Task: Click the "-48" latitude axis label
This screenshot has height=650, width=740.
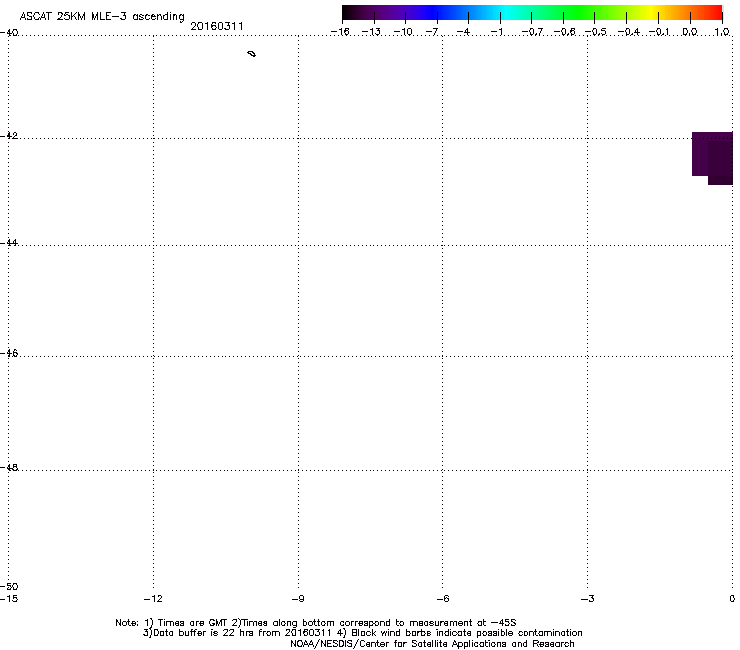Action: pos(9,467)
